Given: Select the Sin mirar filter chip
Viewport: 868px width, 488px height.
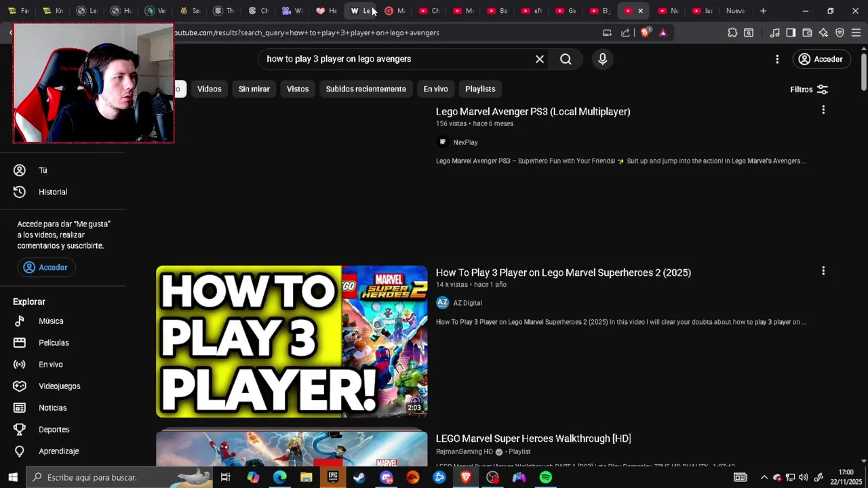Looking at the screenshot, I should point(254,89).
